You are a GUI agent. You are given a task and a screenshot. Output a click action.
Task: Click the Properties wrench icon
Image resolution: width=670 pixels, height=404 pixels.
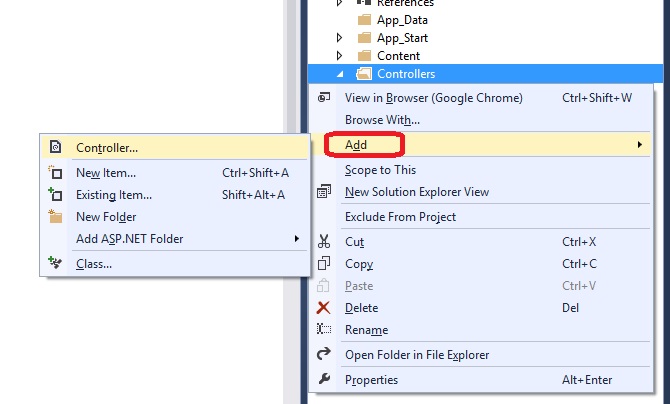(x=323, y=380)
